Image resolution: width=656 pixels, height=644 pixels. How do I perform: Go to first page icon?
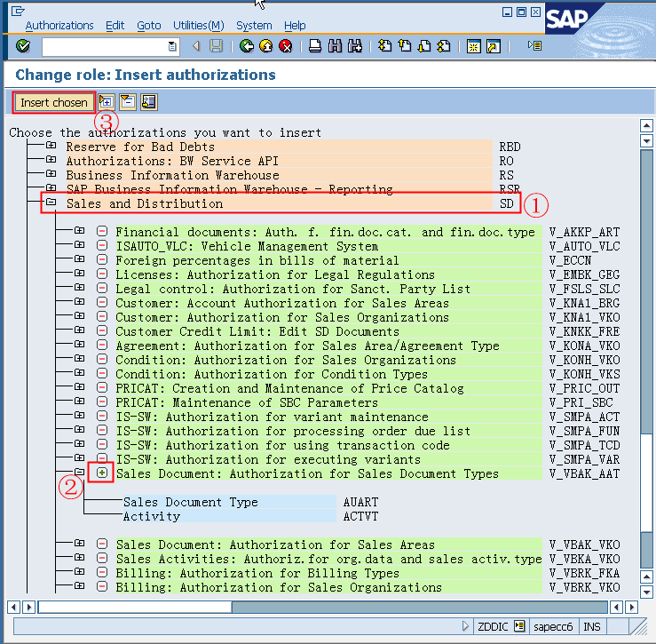point(385,45)
